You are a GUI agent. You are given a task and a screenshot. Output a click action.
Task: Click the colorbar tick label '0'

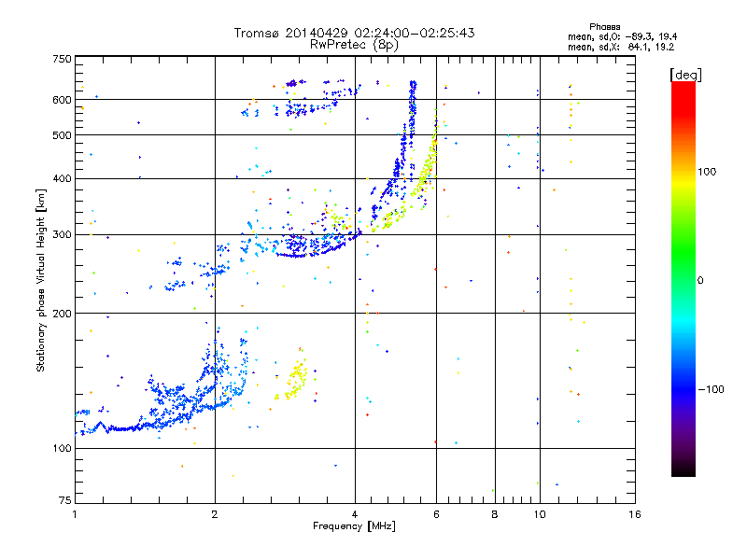pyautogui.click(x=700, y=281)
